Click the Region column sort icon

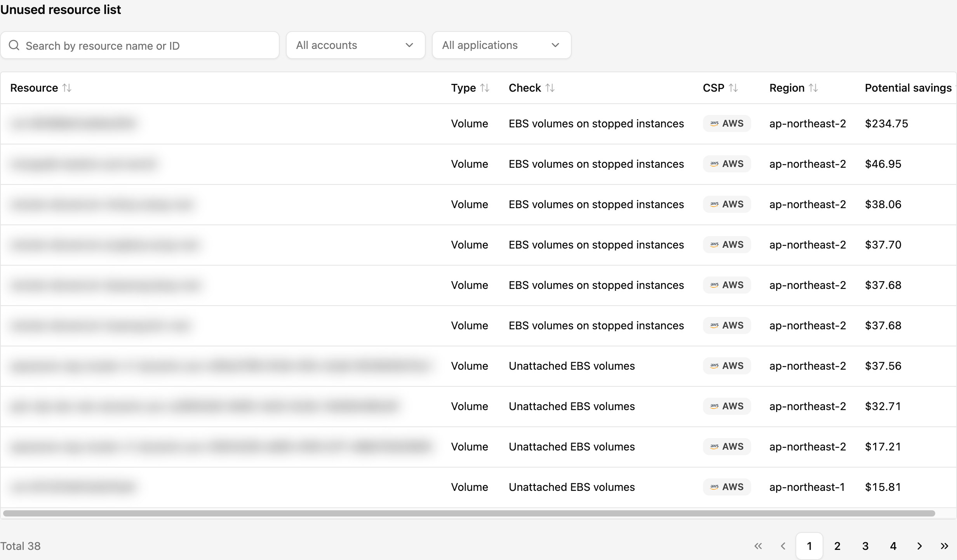[813, 88]
